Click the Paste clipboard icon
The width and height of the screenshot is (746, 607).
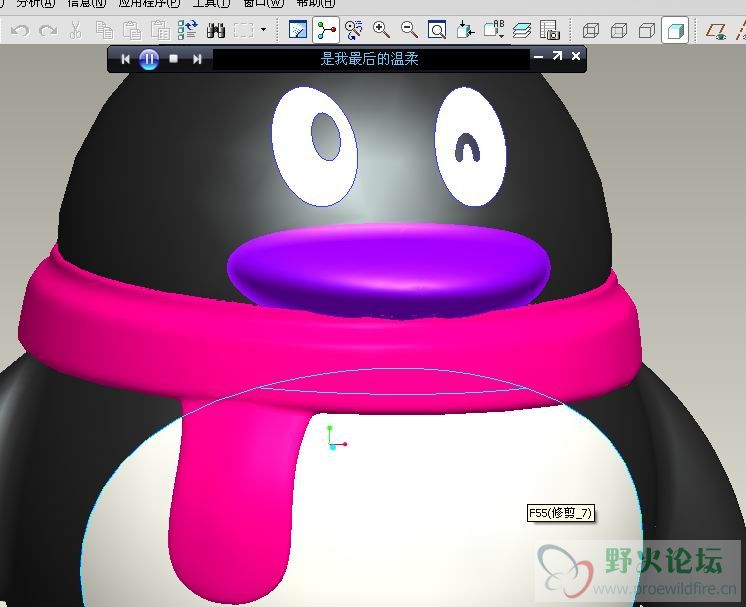point(132,30)
